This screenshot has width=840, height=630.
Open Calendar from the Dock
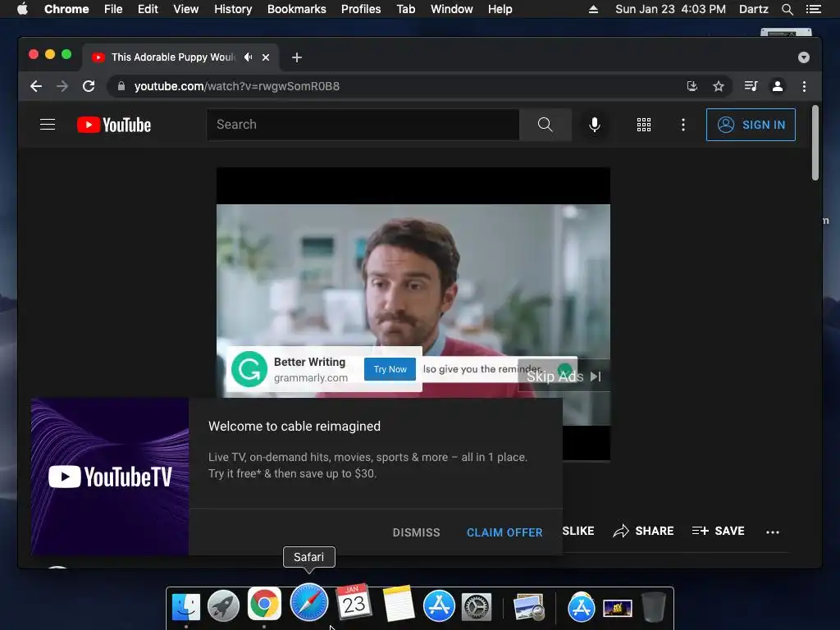tap(354, 602)
